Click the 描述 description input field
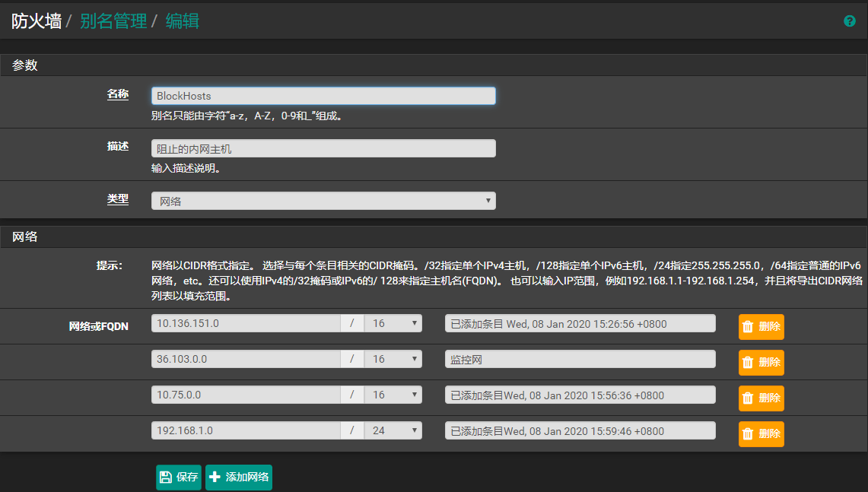 coord(323,148)
